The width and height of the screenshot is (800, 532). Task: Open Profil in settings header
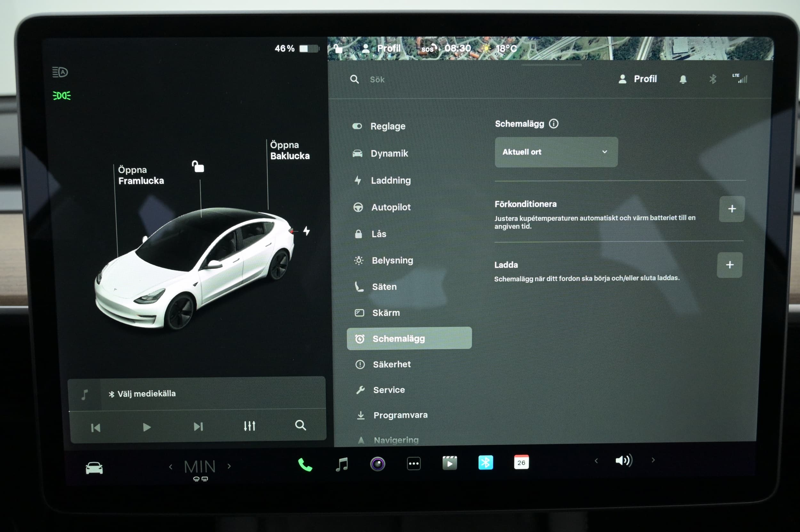pyautogui.click(x=637, y=79)
